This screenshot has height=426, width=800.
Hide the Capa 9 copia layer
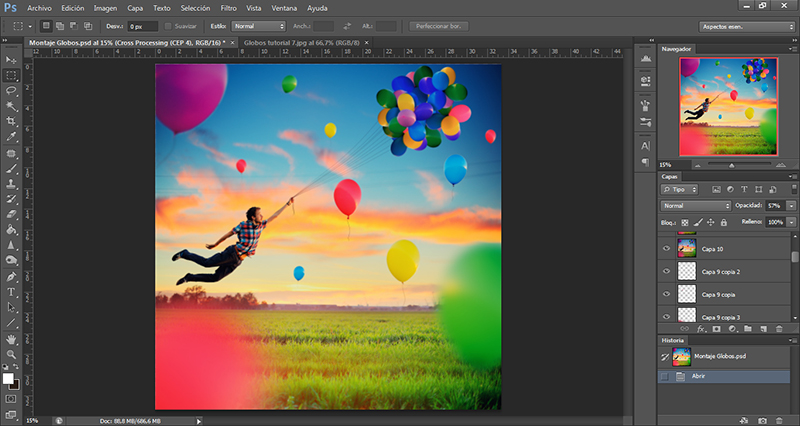tap(666, 294)
